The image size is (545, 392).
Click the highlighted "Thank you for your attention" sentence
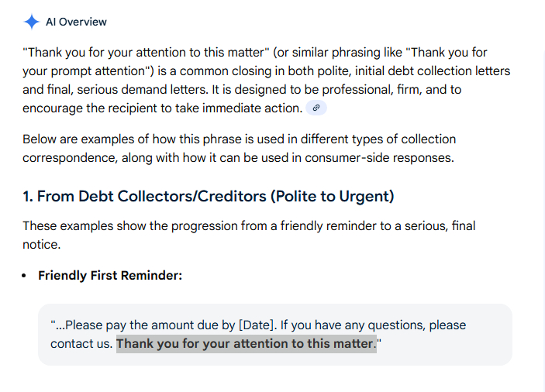pyautogui.click(x=246, y=343)
